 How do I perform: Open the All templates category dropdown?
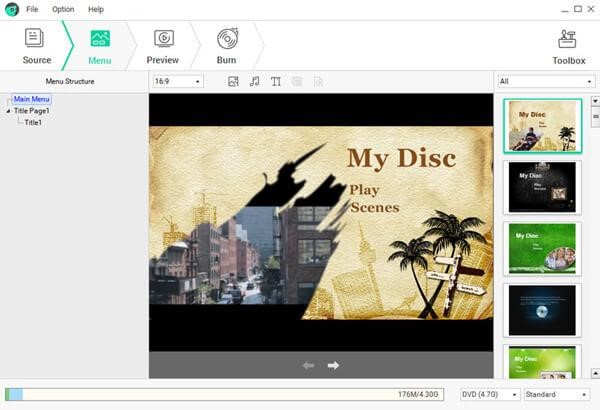545,81
